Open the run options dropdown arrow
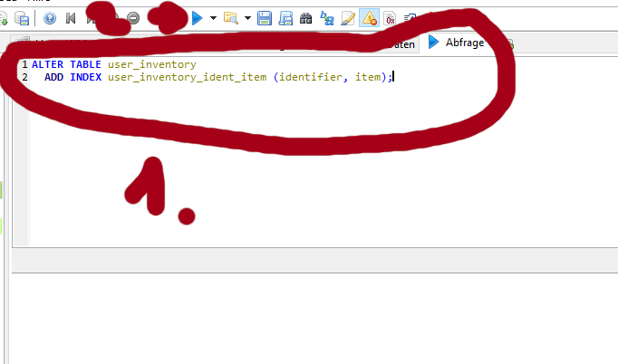The height and width of the screenshot is (364, 618). (213, 18)
